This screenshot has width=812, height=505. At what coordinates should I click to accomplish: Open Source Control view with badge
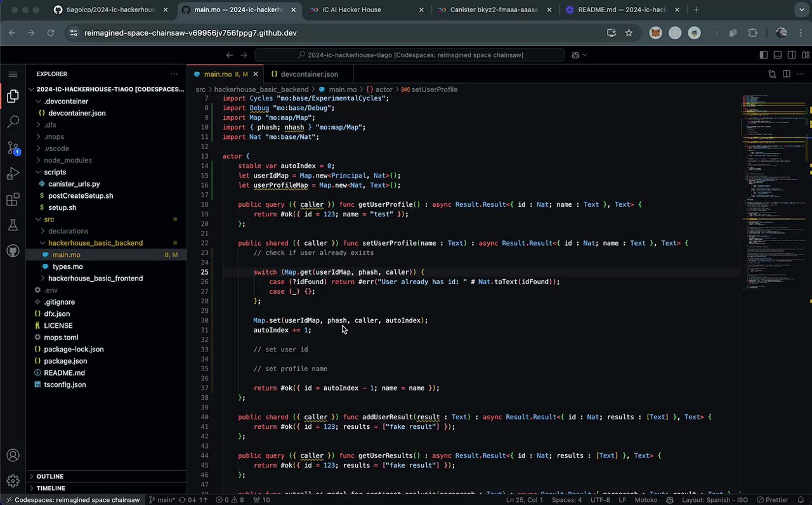[x=13, y=148]
